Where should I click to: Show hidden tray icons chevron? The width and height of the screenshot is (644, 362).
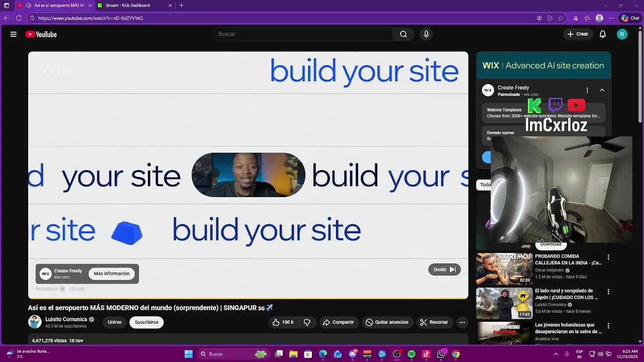point(556,354)
